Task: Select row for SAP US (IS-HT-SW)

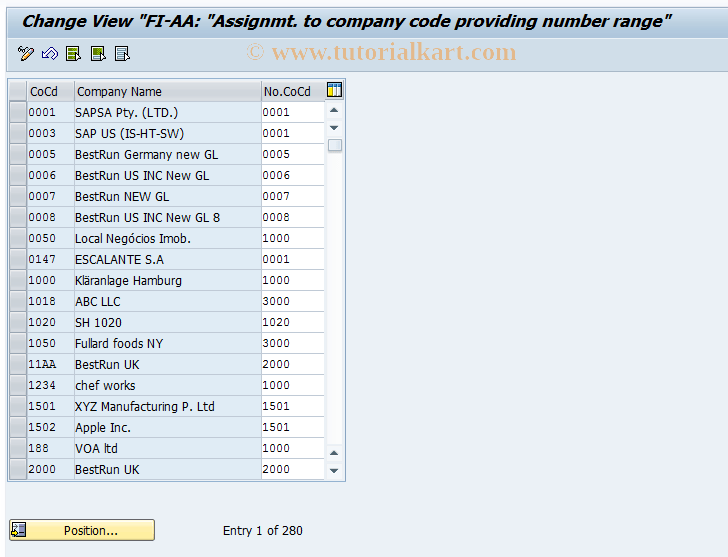Action: click(x=18, y=133)
